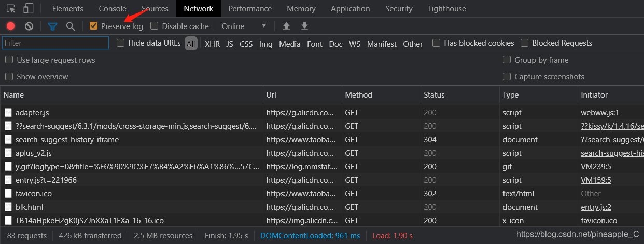Uncheck the Preserve log checkbox
Screen dimensions: 644x244
(x=94, y=26)
